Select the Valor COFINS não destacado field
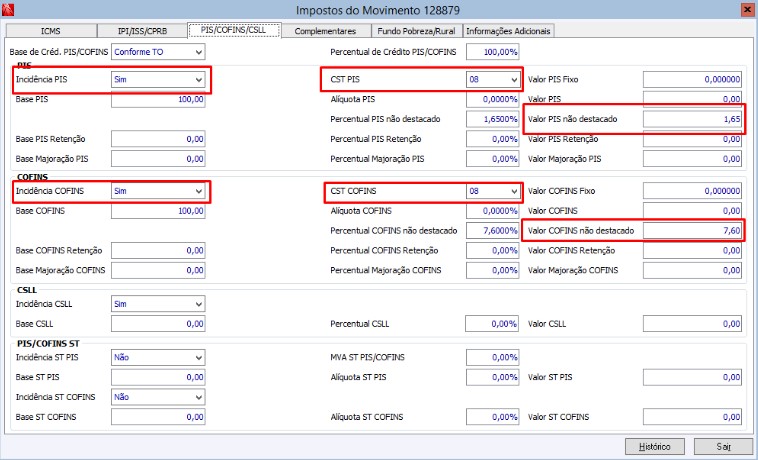 pos(692,230)
